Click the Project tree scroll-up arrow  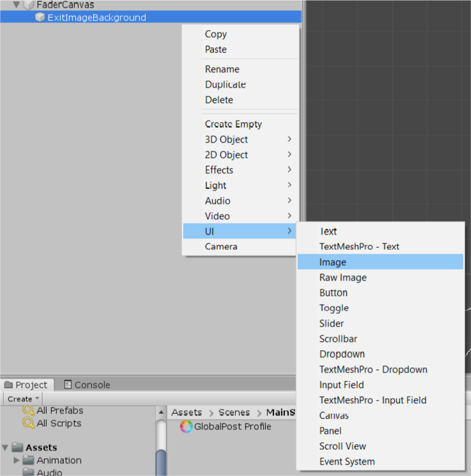pyautogui.click(x=161, y=412)
